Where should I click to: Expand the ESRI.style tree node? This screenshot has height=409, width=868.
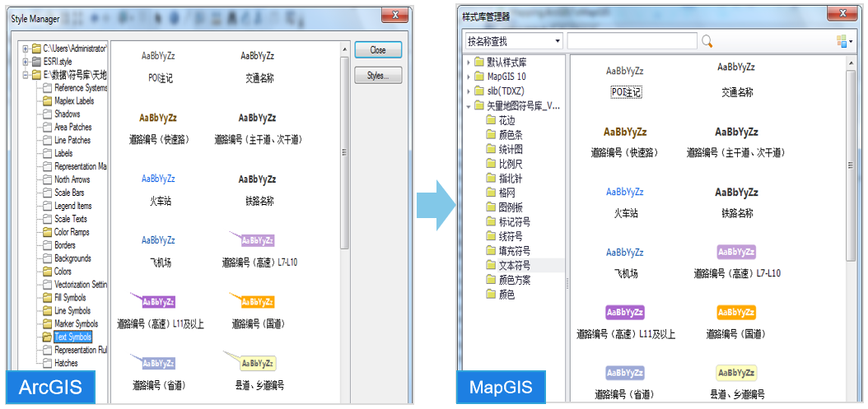coord(25,62)
